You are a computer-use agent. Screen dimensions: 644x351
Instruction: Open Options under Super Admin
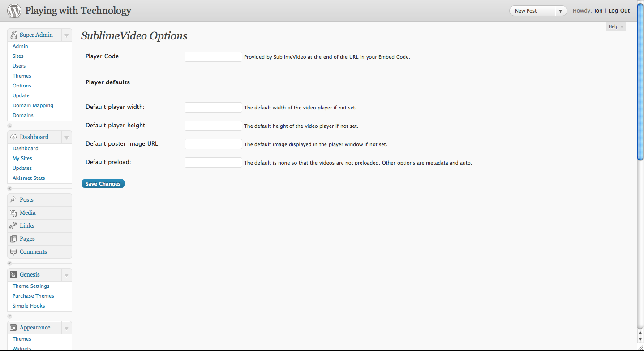pyautogui.click(x=22, y=86)
